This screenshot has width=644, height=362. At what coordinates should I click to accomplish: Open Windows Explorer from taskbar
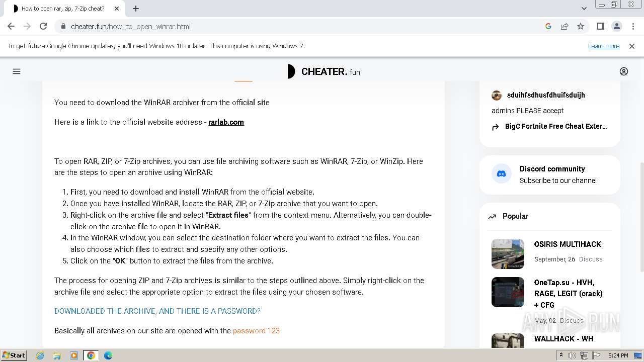point(57,355)
